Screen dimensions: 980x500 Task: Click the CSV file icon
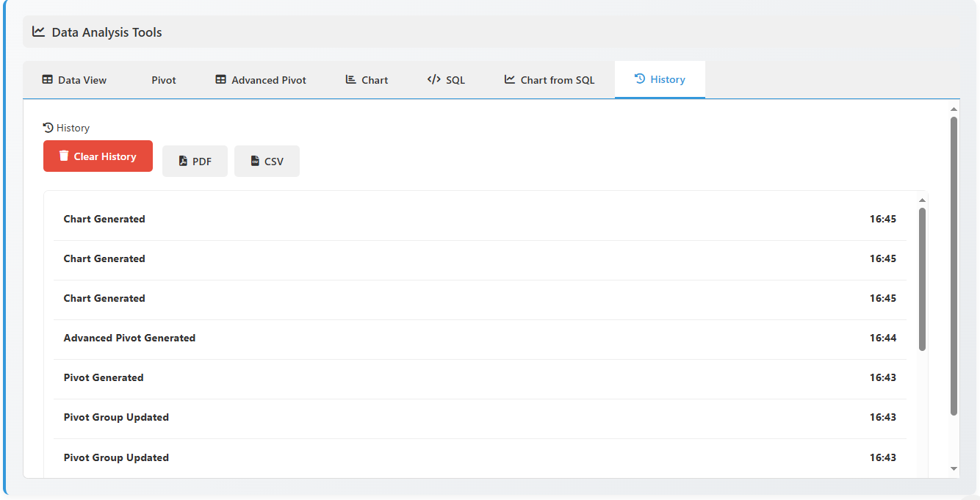(x=255, y=160)
